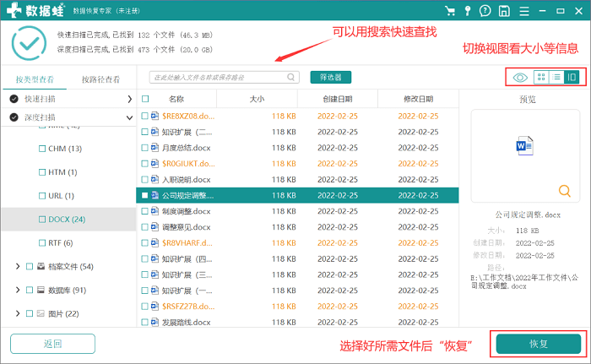Click the 档案文件 category icon

41,266
